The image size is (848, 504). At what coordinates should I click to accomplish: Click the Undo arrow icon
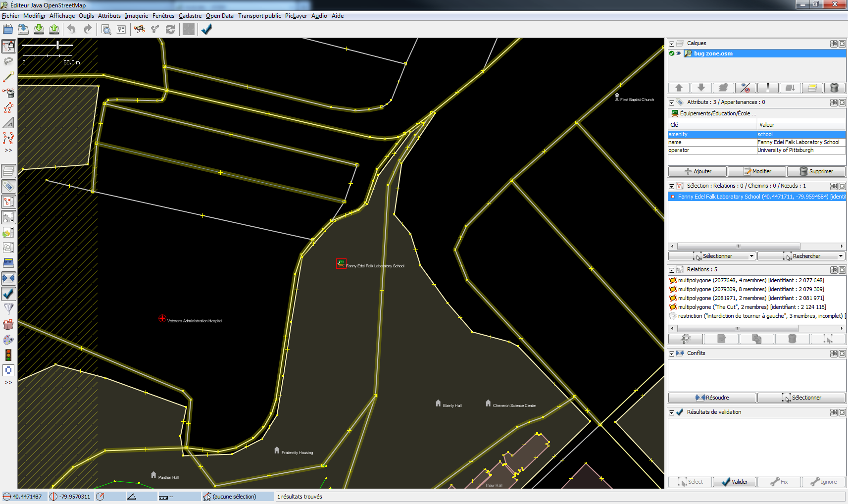[x=72, y=29]
